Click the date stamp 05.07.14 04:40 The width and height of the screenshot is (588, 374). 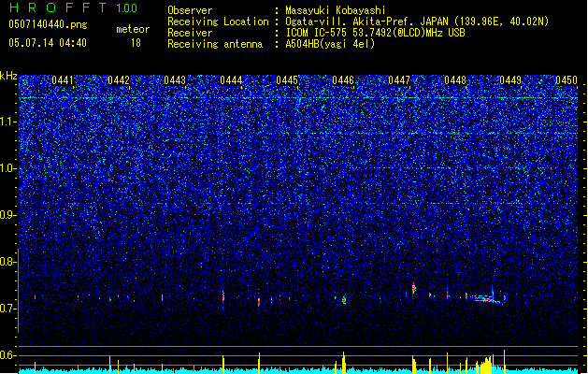click(x=48, y=43)
